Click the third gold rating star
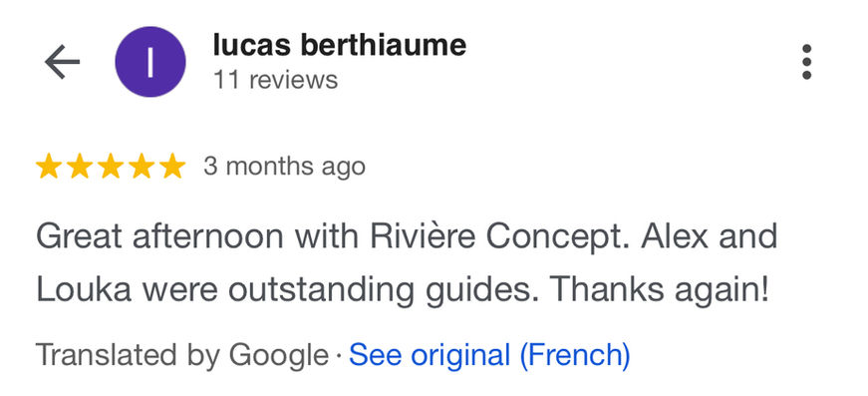Screen dimensions: 868x396 click(x=111, y=167)
